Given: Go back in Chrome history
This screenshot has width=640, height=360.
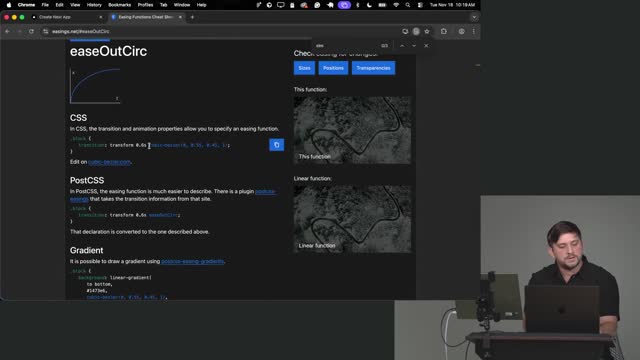Looking at the screenshot, I should pos(7,31).
